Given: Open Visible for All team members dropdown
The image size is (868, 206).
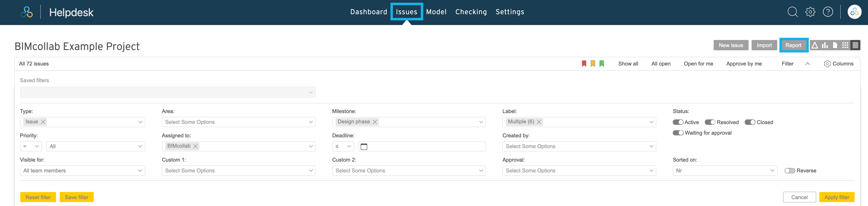Looking at the screenshot, I should [x=82, y=170].
